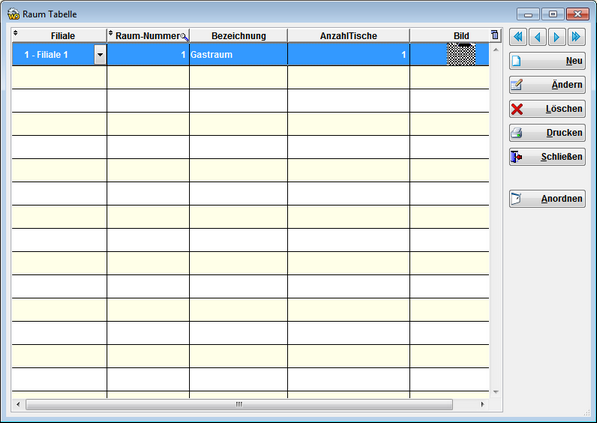Click the horizontal scrollbar thumb
Viewport: 597px width, 423px height.
pos(239,404)
